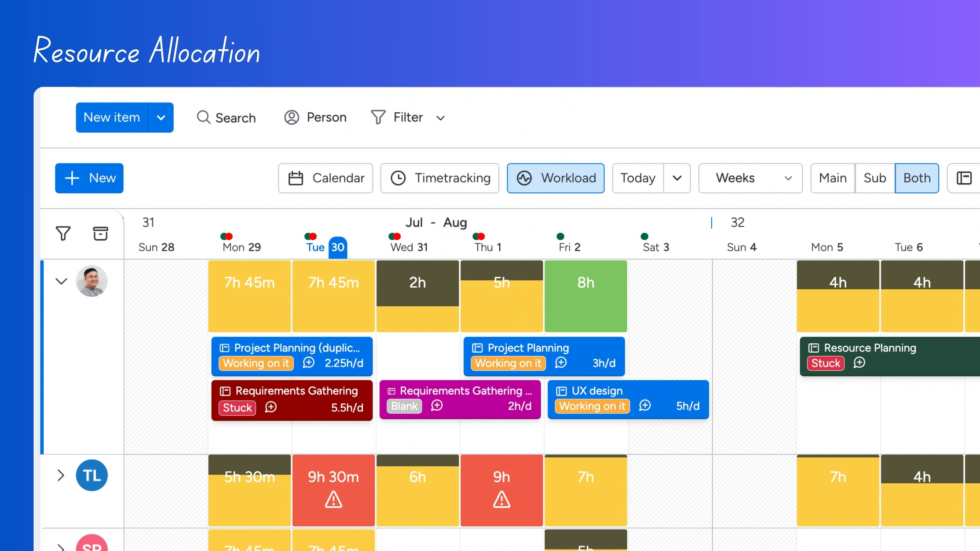
Task: Open the dropdown next to Today
Action: (x=677, y=178)
